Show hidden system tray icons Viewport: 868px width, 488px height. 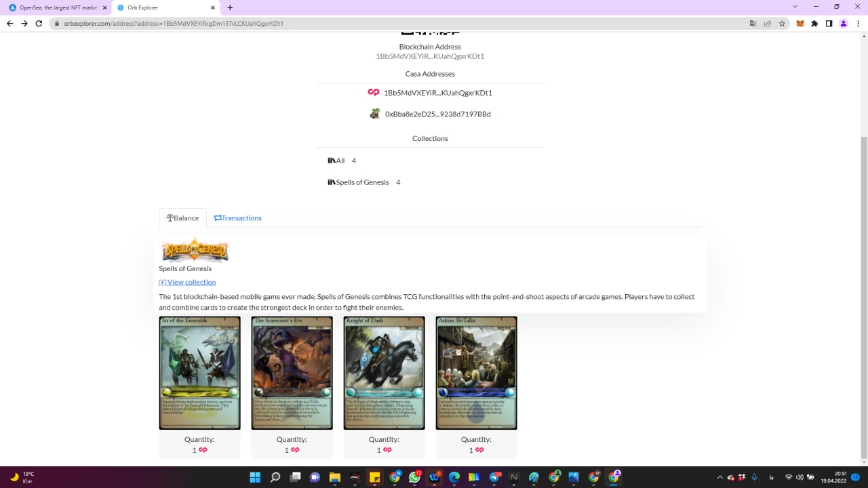[720, 477]
